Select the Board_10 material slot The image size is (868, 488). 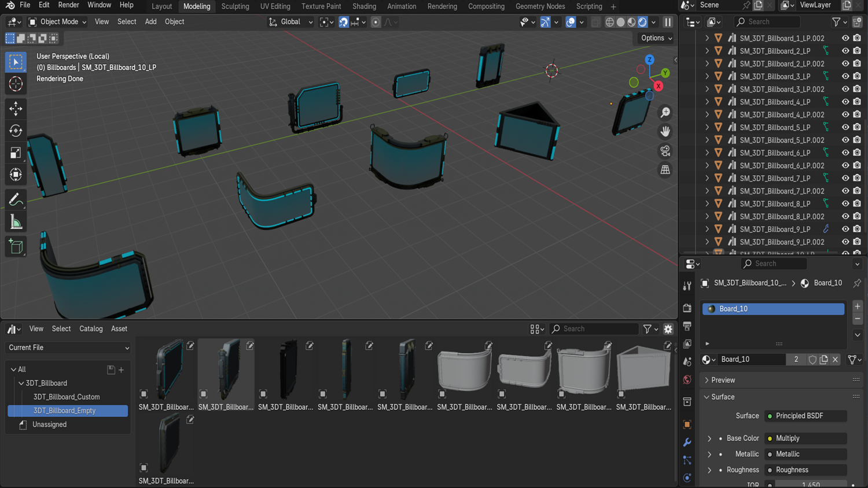tap(774, 309)
